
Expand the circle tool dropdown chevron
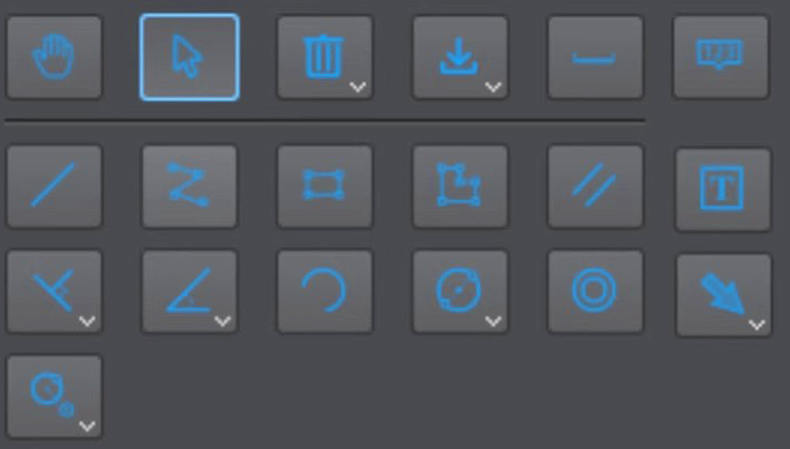(x=493, y=321)
